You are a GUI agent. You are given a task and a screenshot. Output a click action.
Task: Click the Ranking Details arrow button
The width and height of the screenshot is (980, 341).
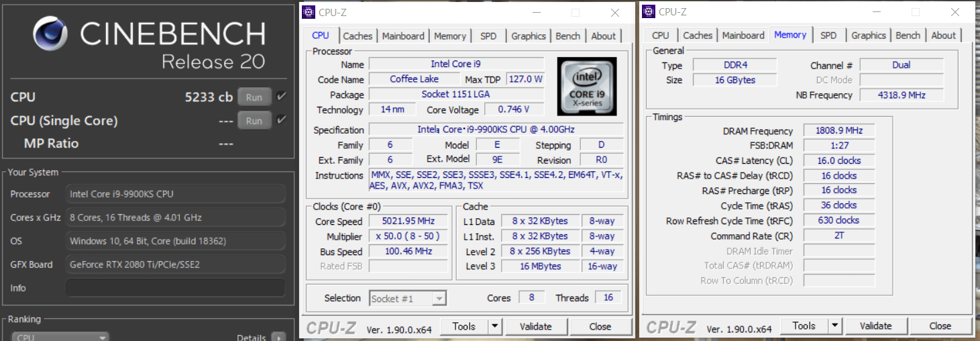click(279, 338)
